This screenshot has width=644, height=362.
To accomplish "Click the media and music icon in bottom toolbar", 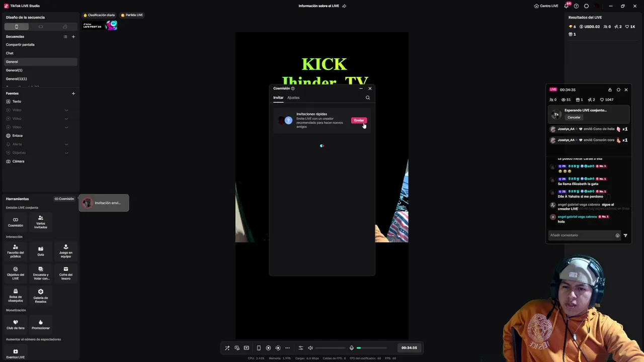I will click(x=237, y=348).
